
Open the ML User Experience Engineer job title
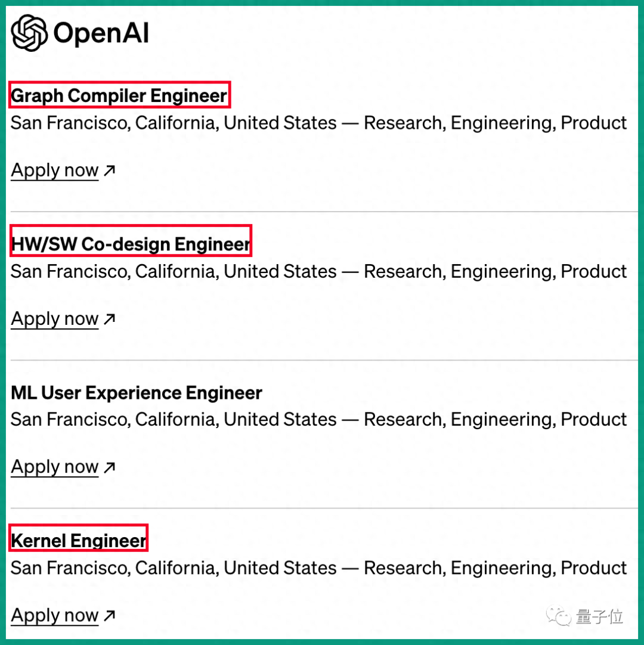(x=137, y=393)
